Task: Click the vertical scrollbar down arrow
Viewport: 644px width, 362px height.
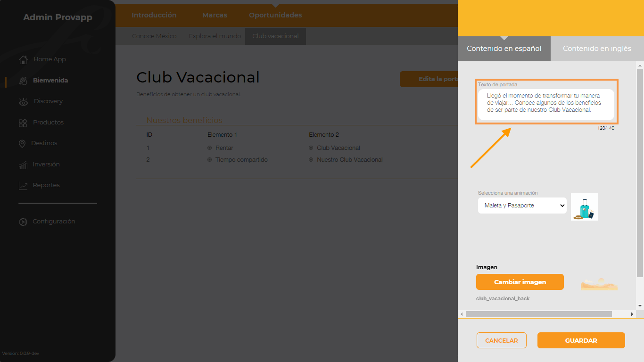Action: 640,306
